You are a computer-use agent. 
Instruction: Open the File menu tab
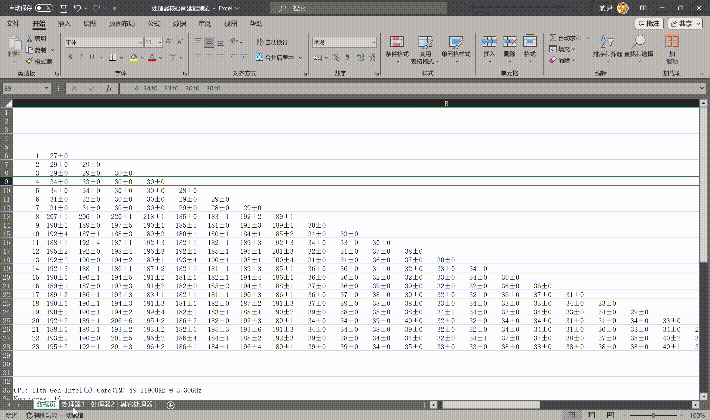[x=13, y=24]
